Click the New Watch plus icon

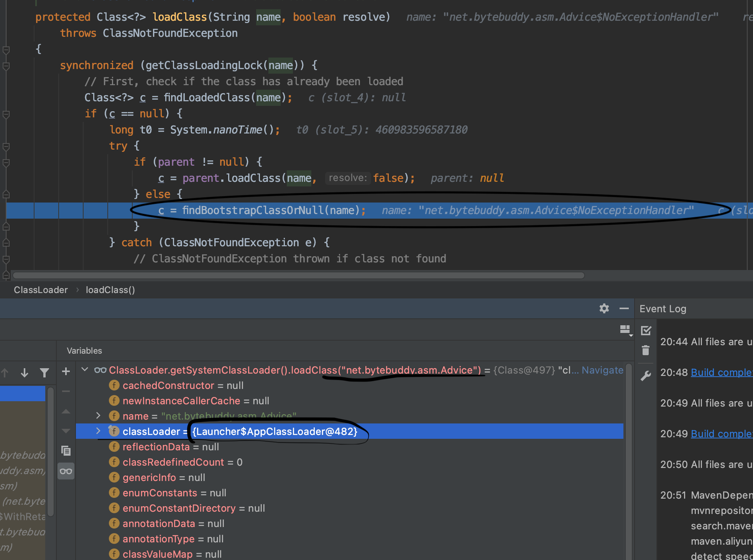pyautogui.click(x=66, y=371)
